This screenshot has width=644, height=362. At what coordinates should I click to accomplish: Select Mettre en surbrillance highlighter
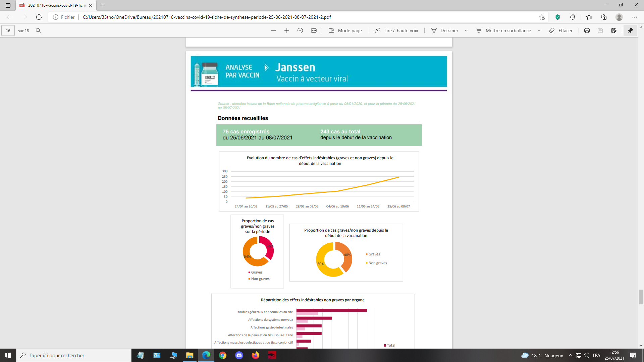[504, 31]
